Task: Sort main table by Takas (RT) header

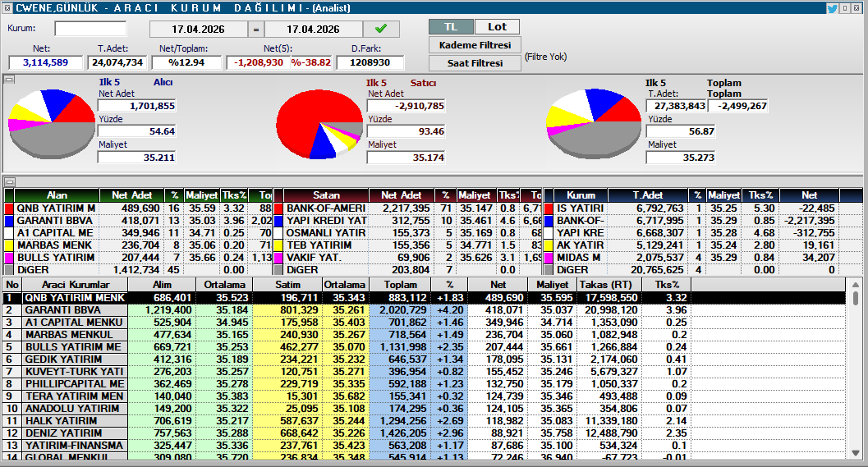Action: click(x=609, y=285)
